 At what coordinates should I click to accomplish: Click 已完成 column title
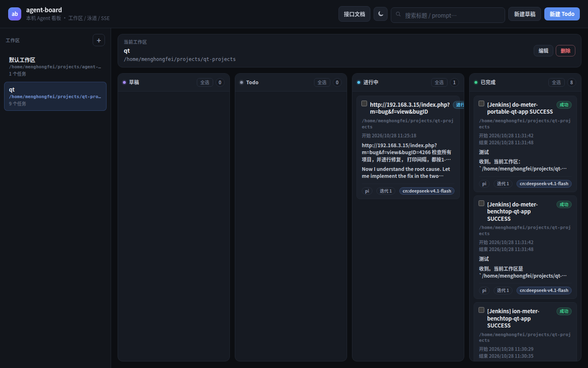click(x=488, y=82)
